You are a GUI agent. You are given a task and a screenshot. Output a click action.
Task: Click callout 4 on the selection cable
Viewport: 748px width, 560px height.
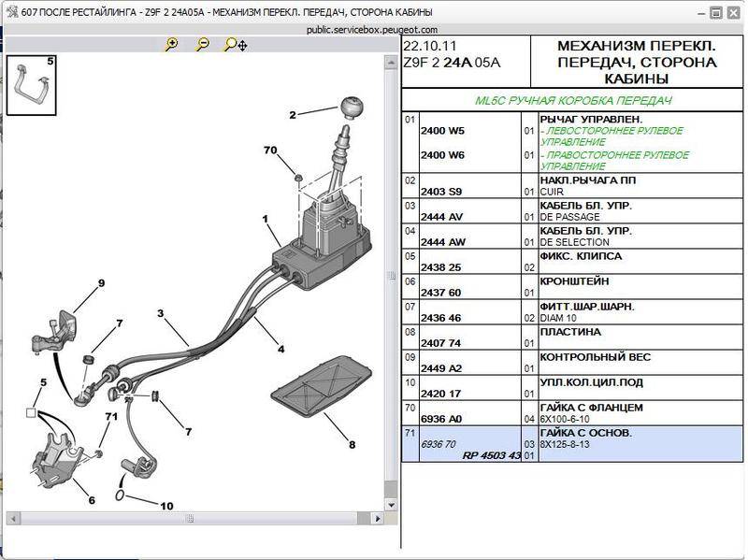click(280, 350)
